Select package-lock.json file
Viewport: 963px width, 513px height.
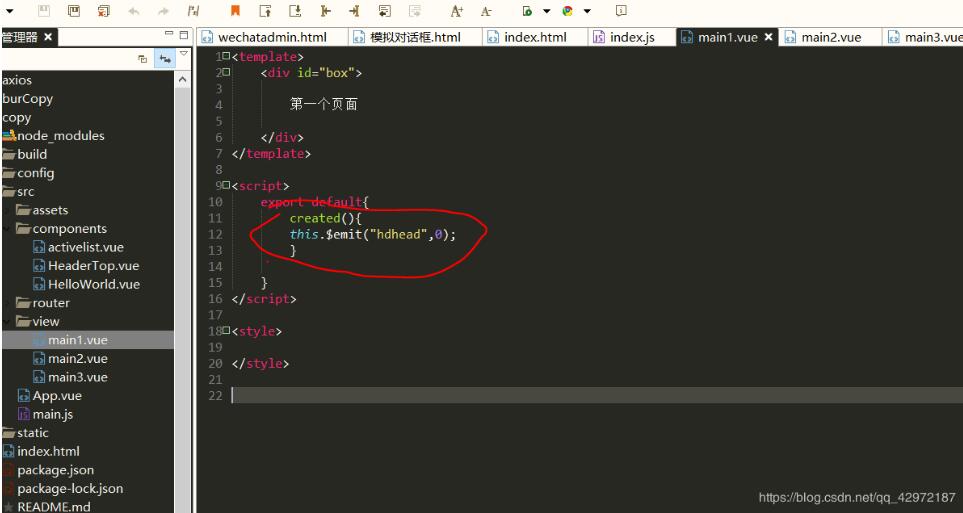click(x=70, y=488)
